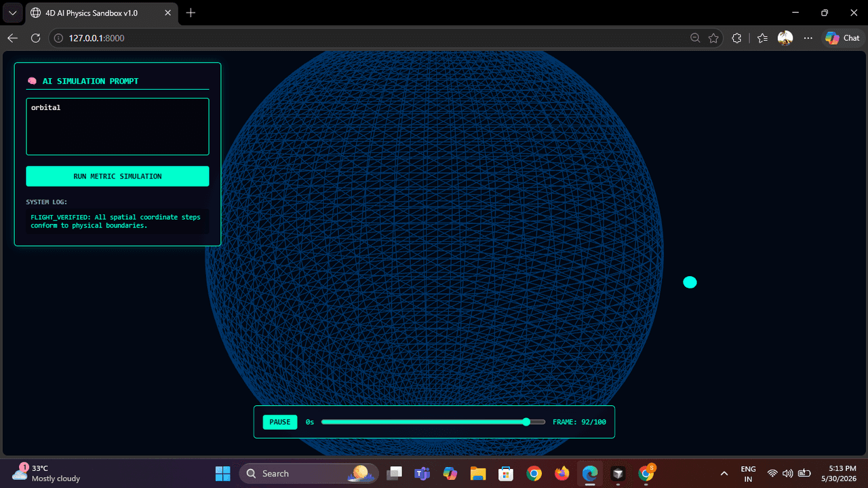This screenshot has height=488, width=868.
Task: Open the volume tray icon
Action: click(x=787, y=473)
